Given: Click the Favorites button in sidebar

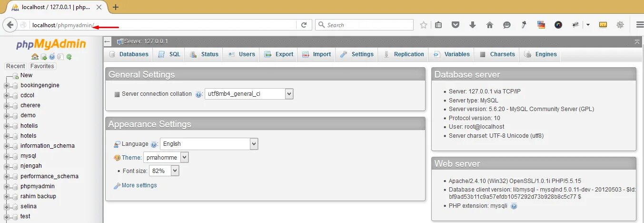Looking at the screenshot, I should (42, 66).
